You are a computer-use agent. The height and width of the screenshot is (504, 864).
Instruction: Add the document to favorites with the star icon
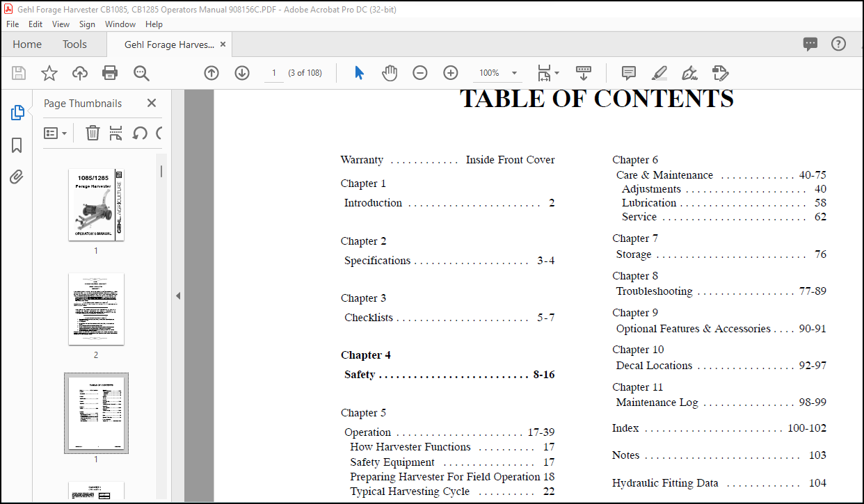pos(49,73)
